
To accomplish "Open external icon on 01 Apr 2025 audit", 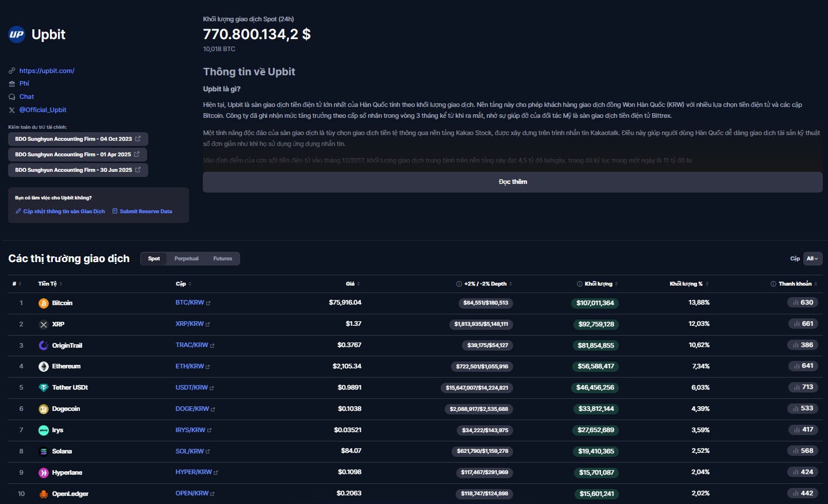I will pos(137,154).
